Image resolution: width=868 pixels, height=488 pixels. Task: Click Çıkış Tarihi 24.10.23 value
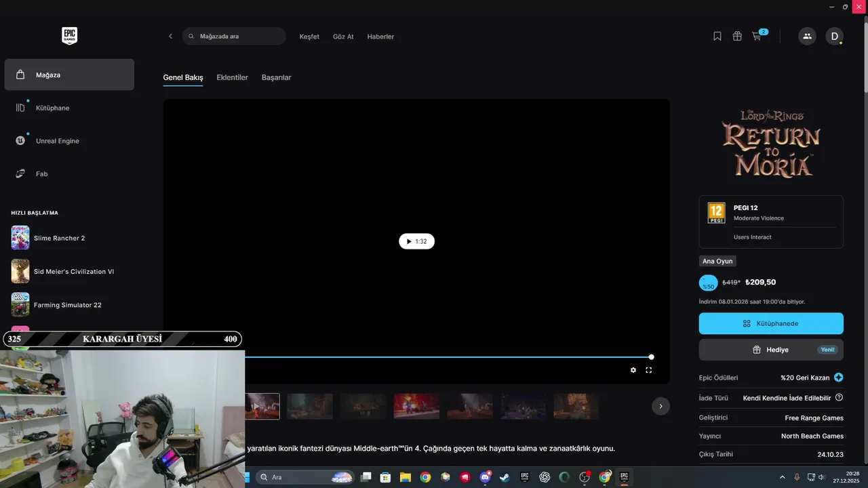tap(831, 454)
